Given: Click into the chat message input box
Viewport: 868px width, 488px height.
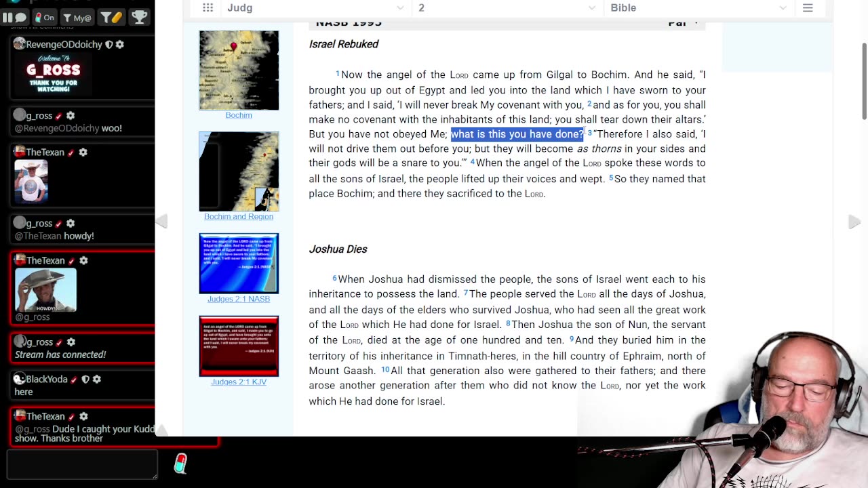Looking at the screenshot, I should pyautogui.click(x=82, y=465).
